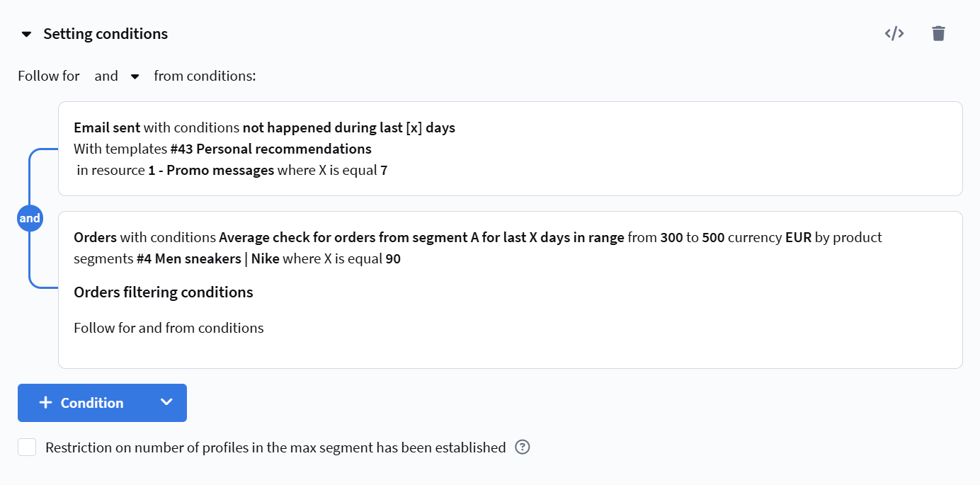Open the code view icon
This screenshot has width=980, height=485.
tap(894, 33)
